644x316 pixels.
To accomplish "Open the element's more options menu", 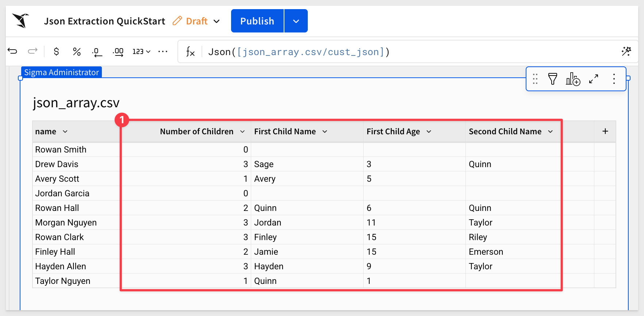I will tap(614, 79).
